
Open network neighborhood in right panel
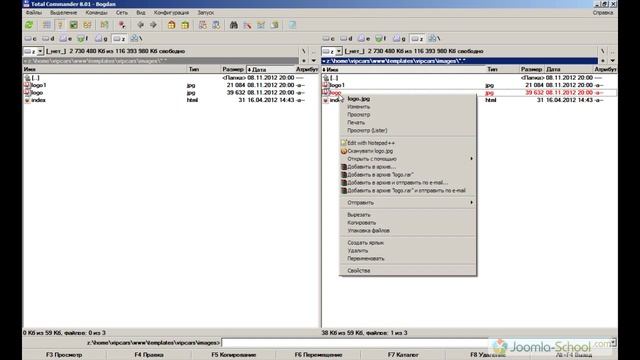(x=434, y=38)
